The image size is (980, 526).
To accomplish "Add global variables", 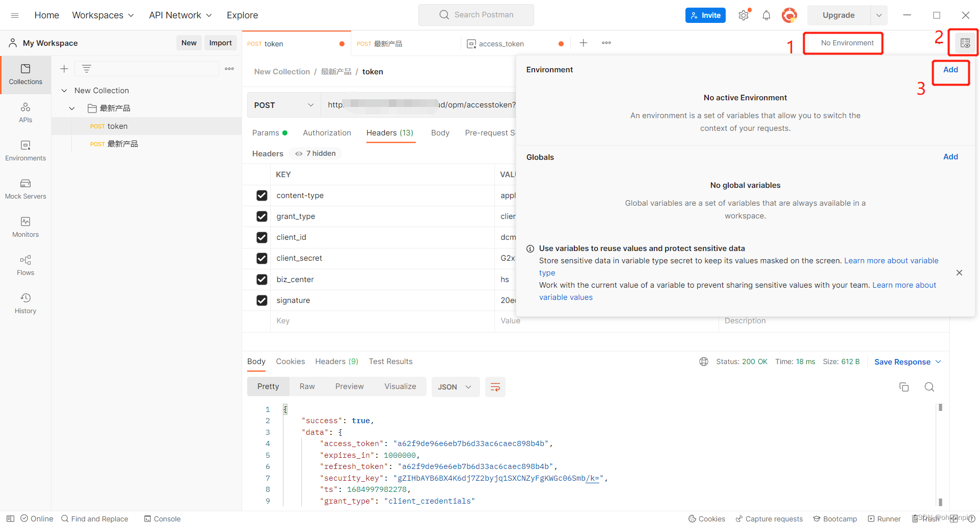I will pos(950,157).
